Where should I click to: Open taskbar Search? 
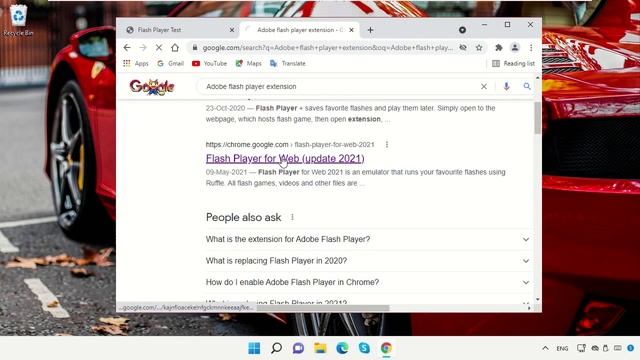pyautogui.click(x=276, y=348)
